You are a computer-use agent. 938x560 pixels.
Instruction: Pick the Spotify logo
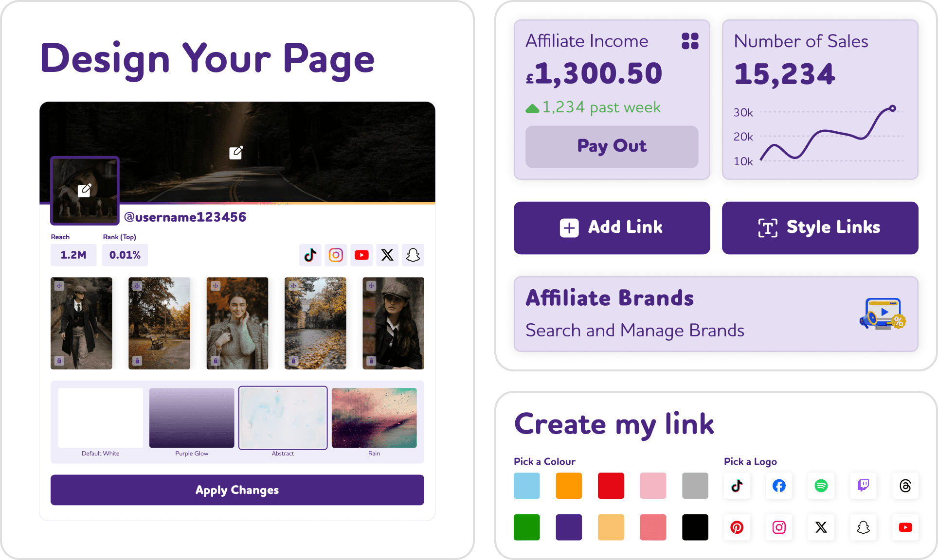click(x=821, y=486)
